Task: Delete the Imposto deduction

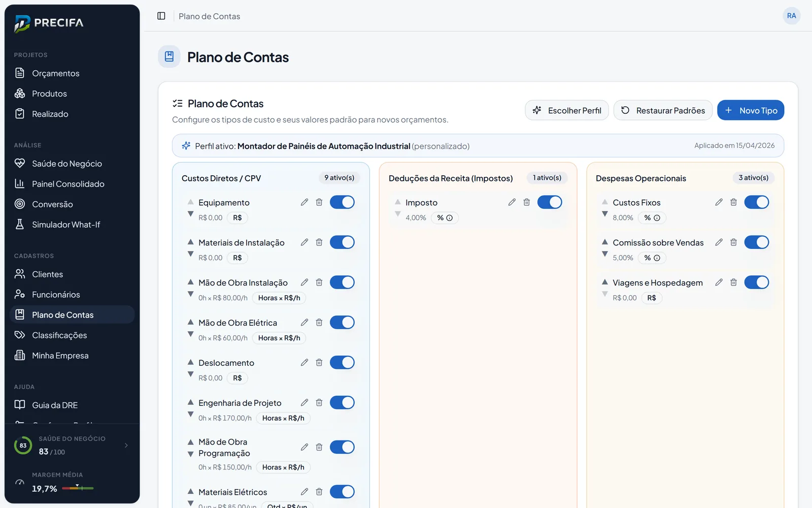Action: [x=526, y=202]
